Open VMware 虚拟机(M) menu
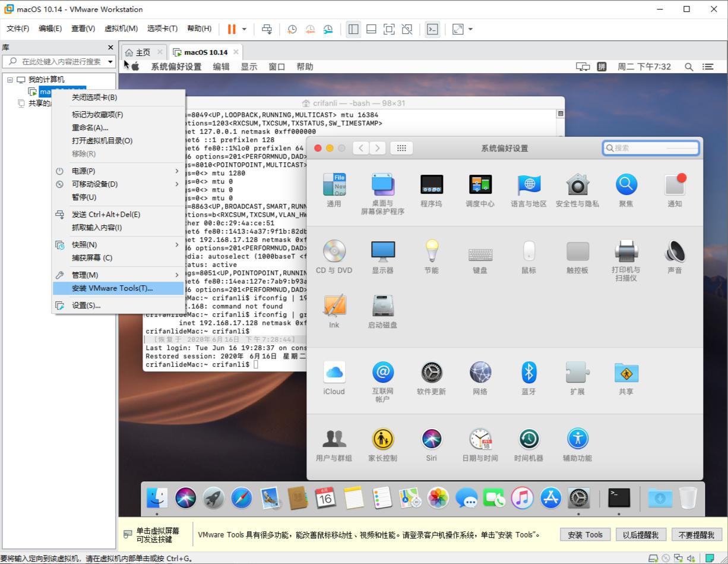This screenshot has width=728, height=564. [x=121, y=29]
